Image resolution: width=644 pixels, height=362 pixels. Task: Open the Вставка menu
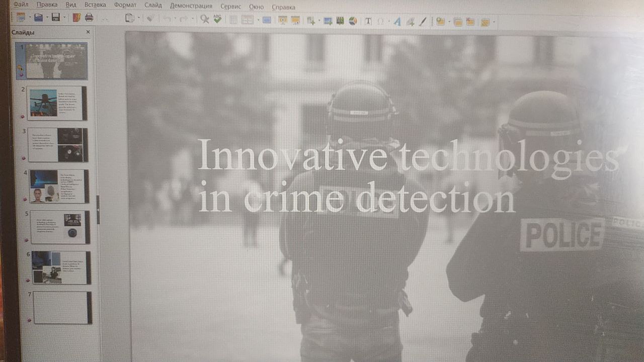[95, 5]
